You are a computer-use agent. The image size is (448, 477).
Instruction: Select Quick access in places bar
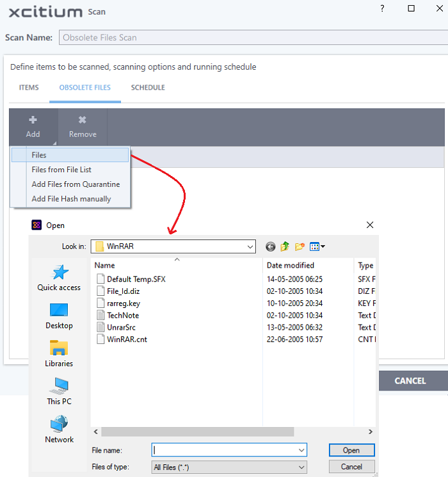(59, 278)
